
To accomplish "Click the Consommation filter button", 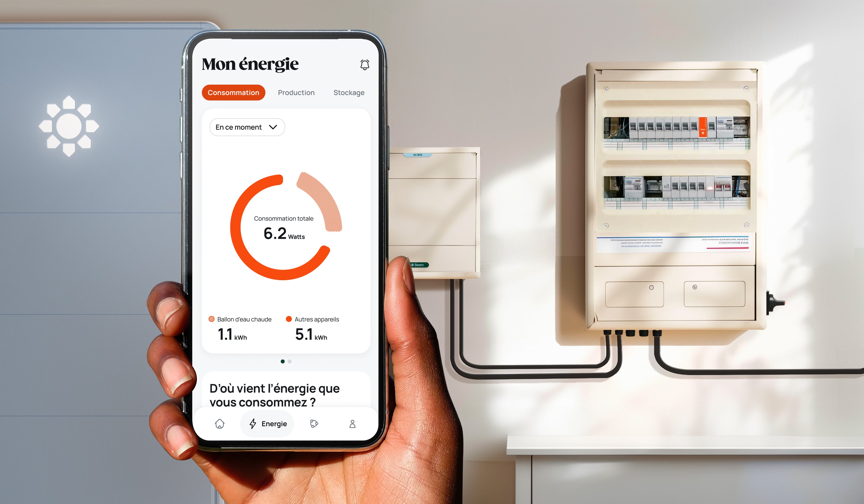I will [x=234, y=92].
